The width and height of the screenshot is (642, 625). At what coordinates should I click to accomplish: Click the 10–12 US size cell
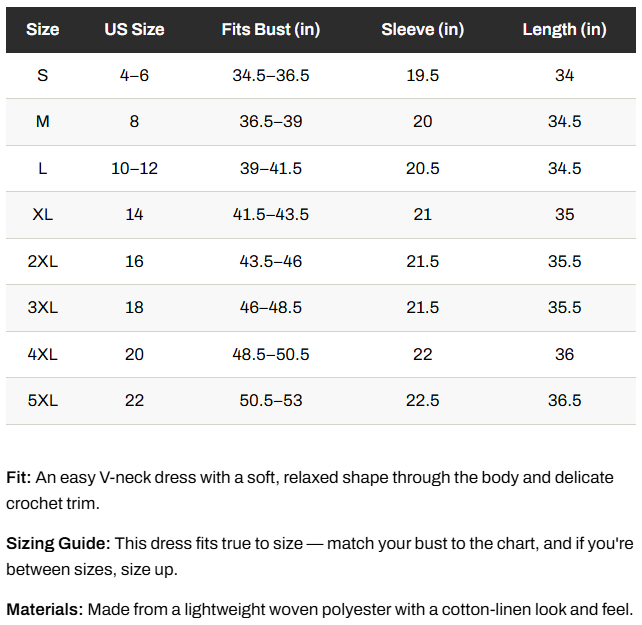[x=134, y=168]
